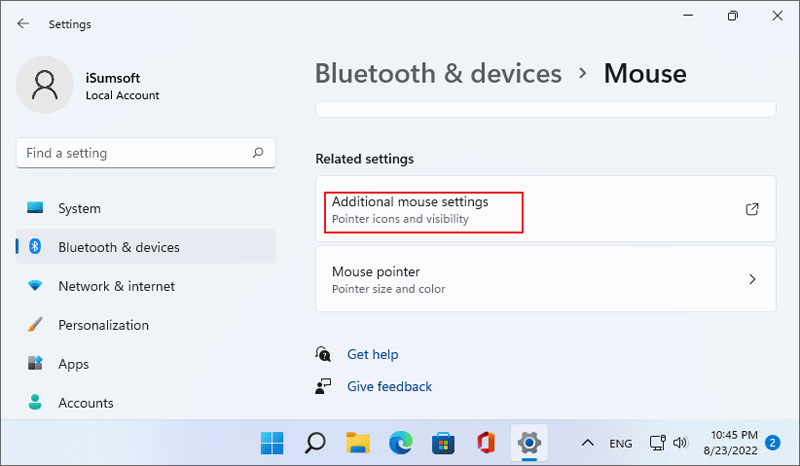Show hidden tray icons with the chevron
Viewport: 800px width, 466px height.
pos(588,443)
